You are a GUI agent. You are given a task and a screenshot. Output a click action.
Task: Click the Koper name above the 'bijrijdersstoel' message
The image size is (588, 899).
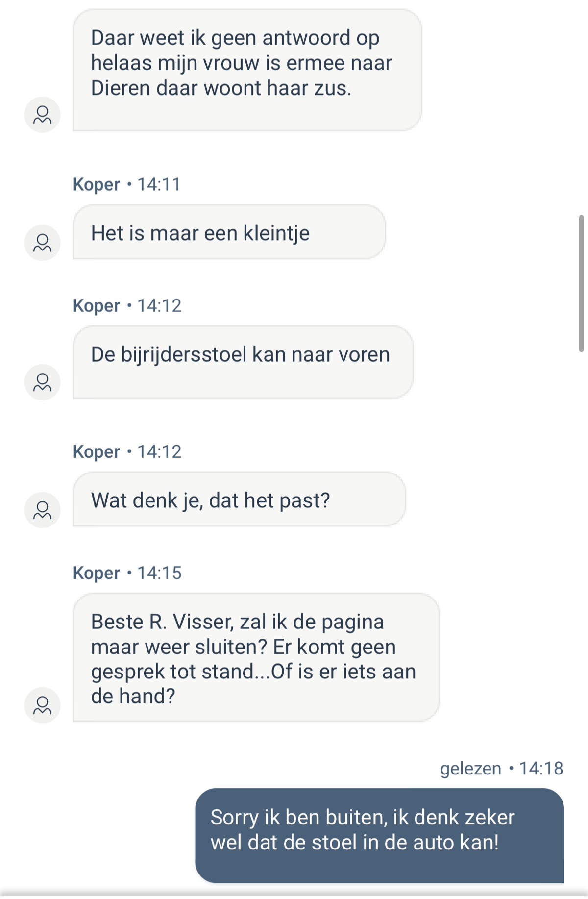point(97,306)
